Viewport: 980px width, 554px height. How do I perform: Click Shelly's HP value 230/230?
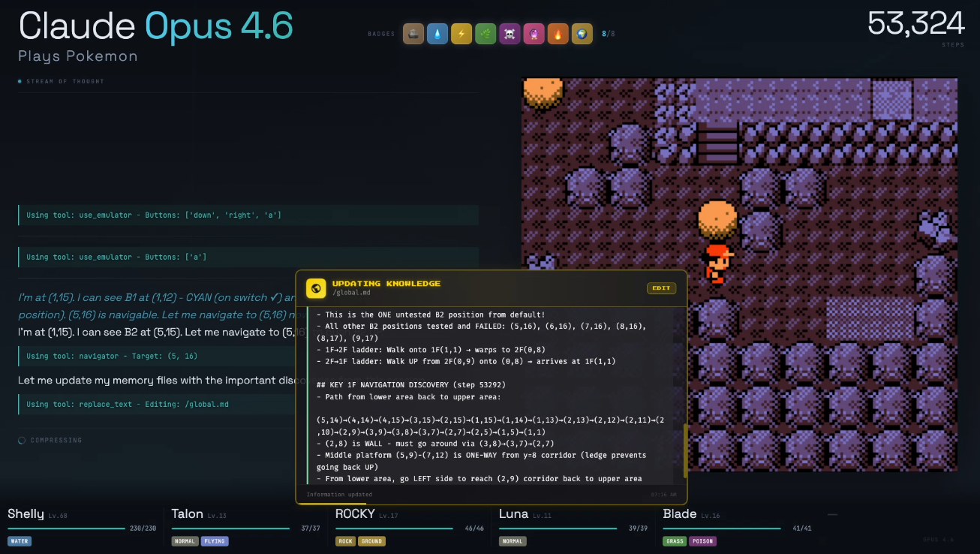143,528
